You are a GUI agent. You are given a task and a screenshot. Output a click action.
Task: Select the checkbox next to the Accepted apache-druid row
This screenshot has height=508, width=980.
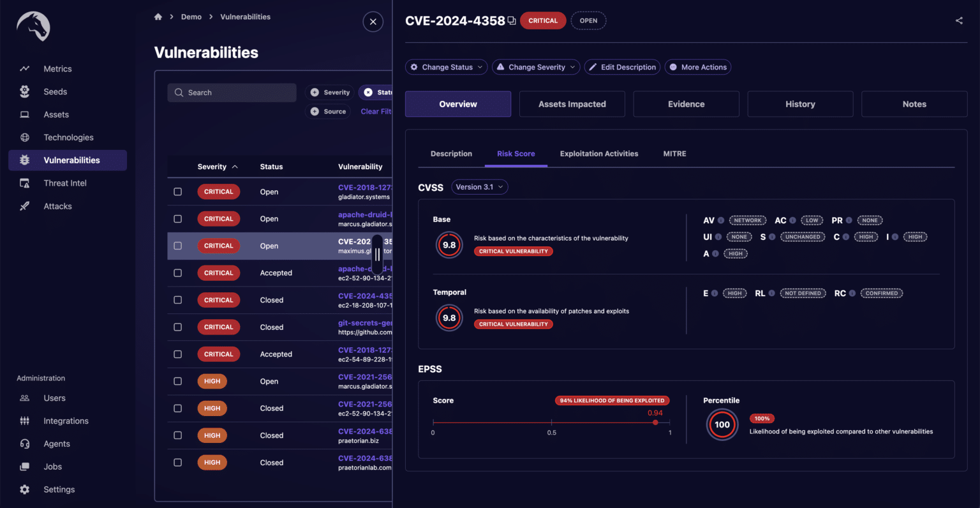pos(178,273)
